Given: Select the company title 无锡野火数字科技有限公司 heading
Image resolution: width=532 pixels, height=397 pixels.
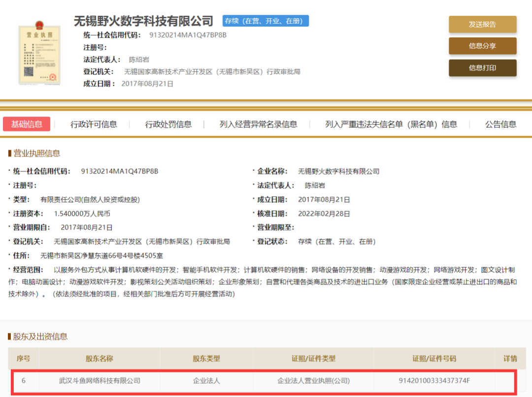Looking at the screenshot, I should click(x=143, y=21).
